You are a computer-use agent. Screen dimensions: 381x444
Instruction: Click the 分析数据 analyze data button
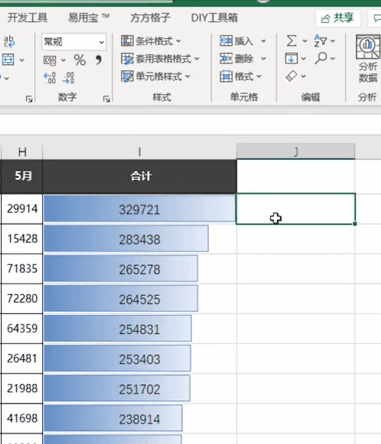368,59
